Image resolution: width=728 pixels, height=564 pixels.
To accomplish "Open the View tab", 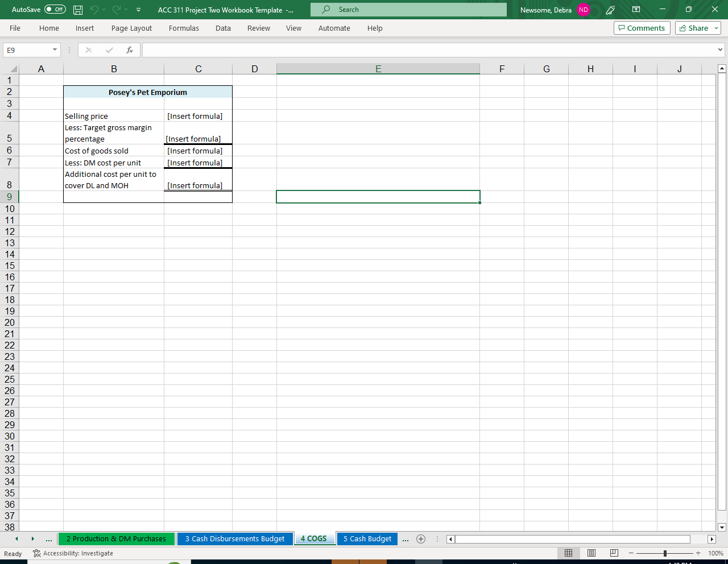I will 293,28.
